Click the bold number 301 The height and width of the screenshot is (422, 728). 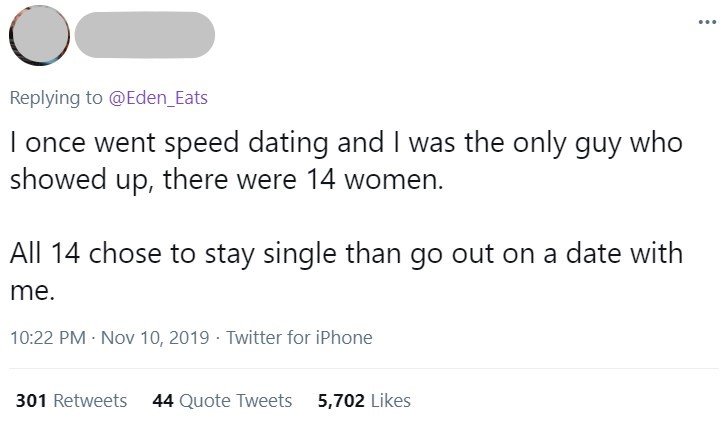[33, 400]
